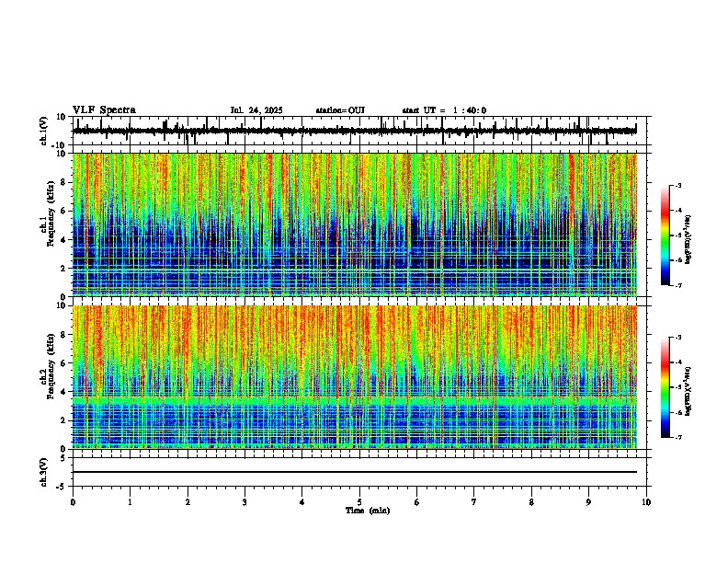Click the "-3" label on ch.1 color scale
Image resolution: width=728 pixels, height=563 pixels.
677,185
